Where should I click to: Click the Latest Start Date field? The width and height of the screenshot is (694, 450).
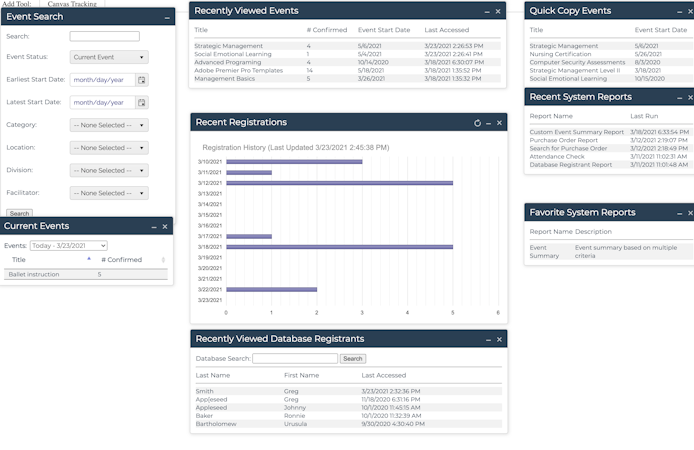pyautogui.click(x=102, y=103)
